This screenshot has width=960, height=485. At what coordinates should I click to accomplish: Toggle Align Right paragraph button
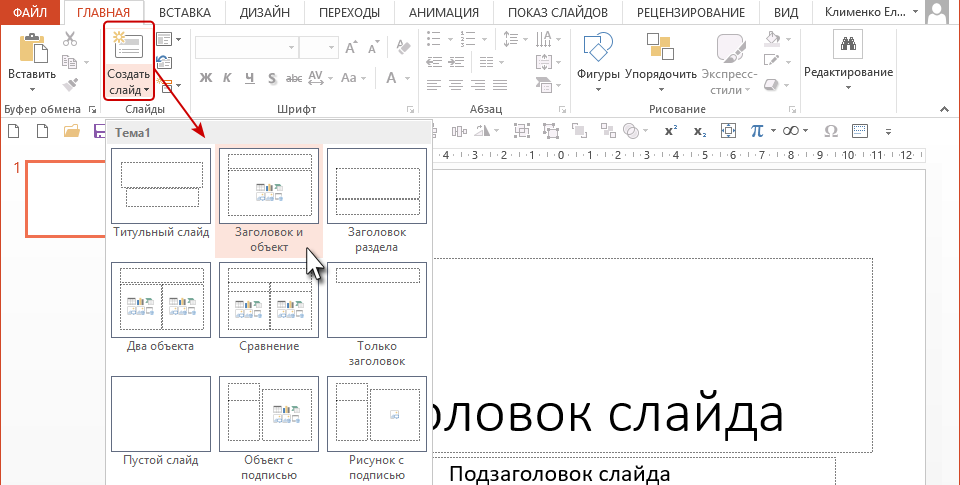(478, 85)
